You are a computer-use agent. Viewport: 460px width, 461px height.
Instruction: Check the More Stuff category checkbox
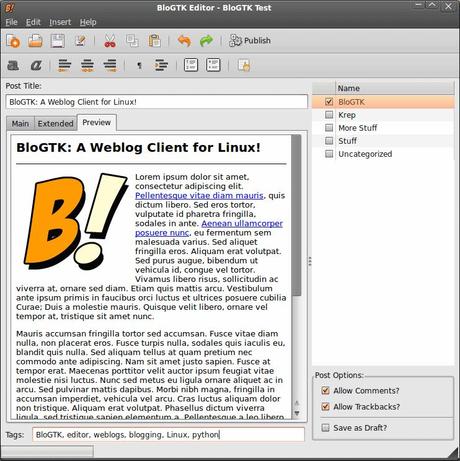tap(329, 128)
